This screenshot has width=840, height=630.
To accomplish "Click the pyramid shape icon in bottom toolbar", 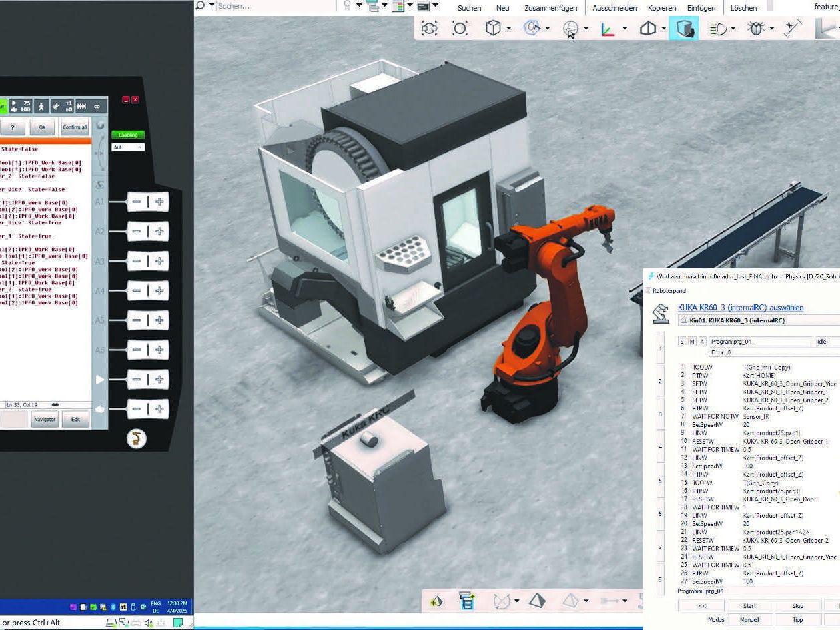I will click(x=536, y=601).
